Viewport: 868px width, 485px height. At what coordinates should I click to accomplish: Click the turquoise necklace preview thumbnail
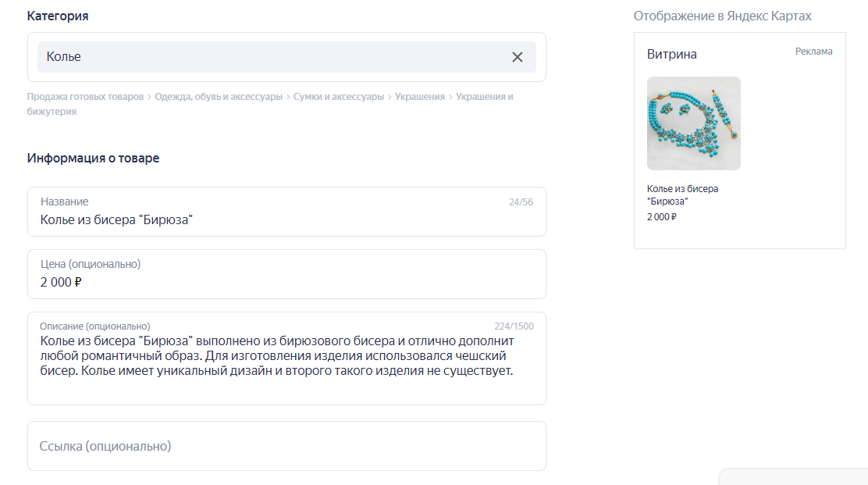coord(693,123)
